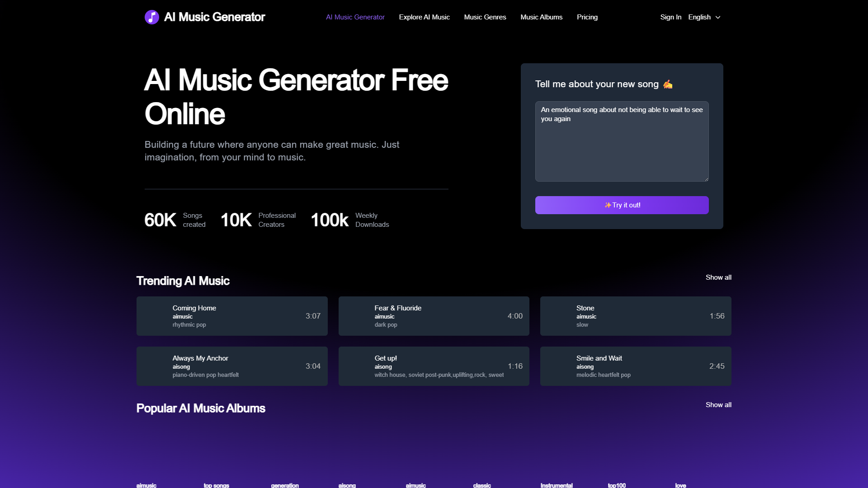The image size is (868, 488).
Task: Click the Popular AI Music Albums heading
Action: click(201, 408)
